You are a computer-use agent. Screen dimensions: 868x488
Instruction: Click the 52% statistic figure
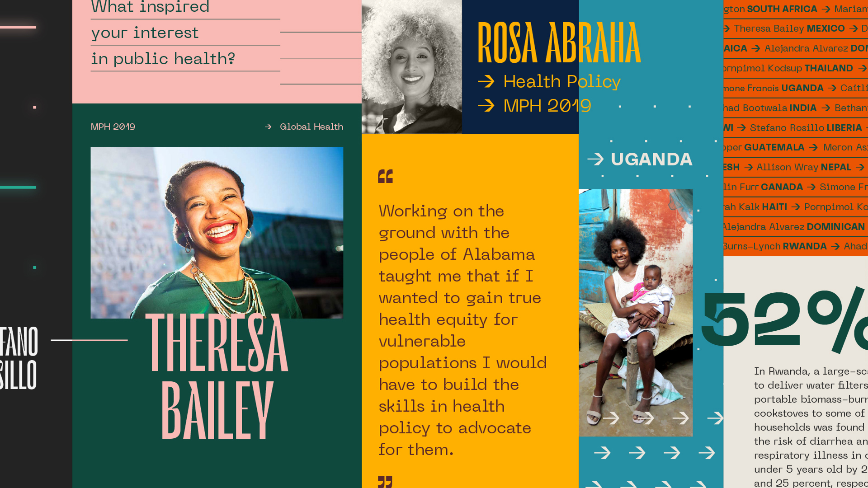click(x=784, y=321)
